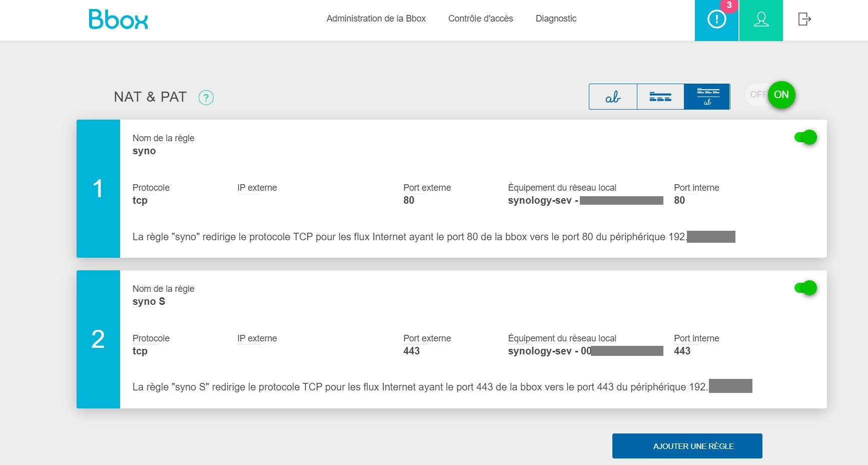868x465 pixels.
Task: Open the Diagnostic menu
Action: 556,19
